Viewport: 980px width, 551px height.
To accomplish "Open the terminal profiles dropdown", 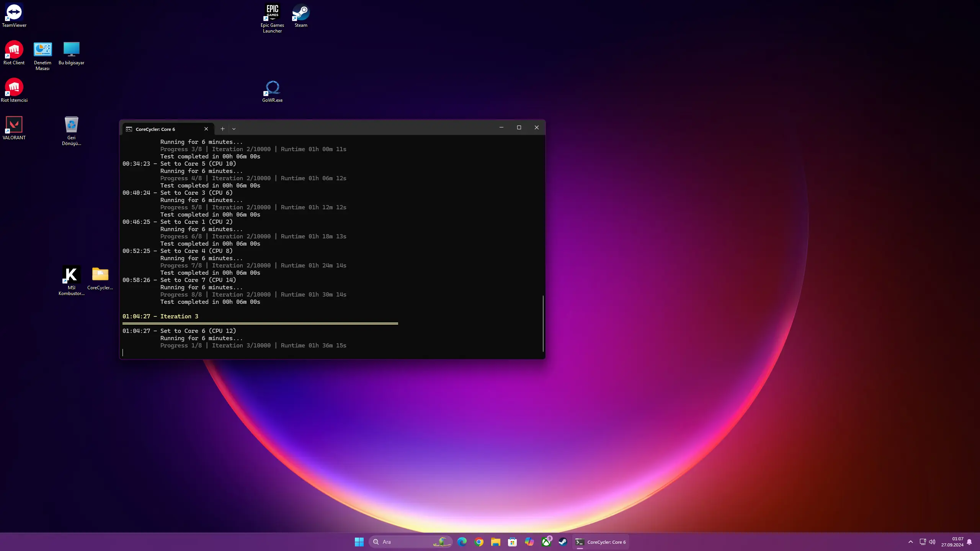I will (234, 129).
